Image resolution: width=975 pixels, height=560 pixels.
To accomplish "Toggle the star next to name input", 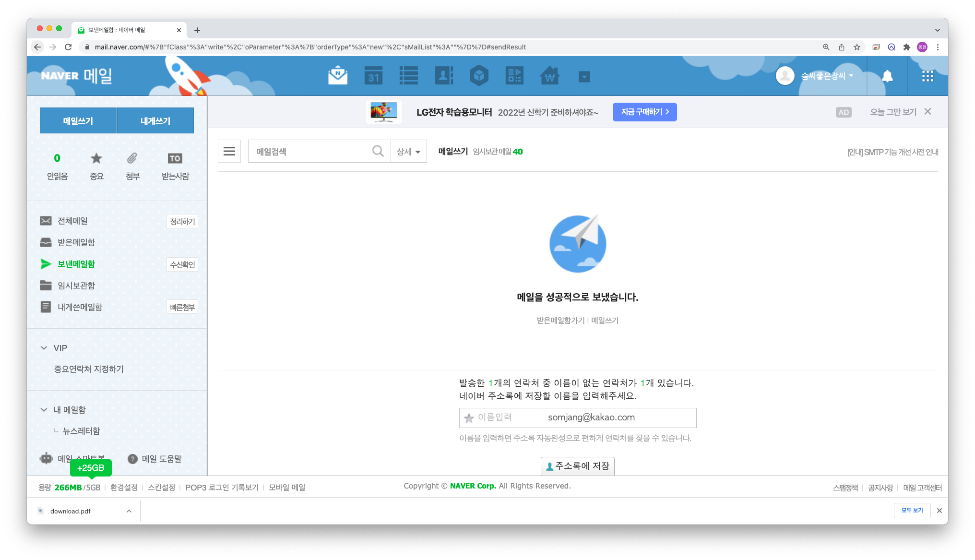I will pyautogui.click(x=469, y=418).
